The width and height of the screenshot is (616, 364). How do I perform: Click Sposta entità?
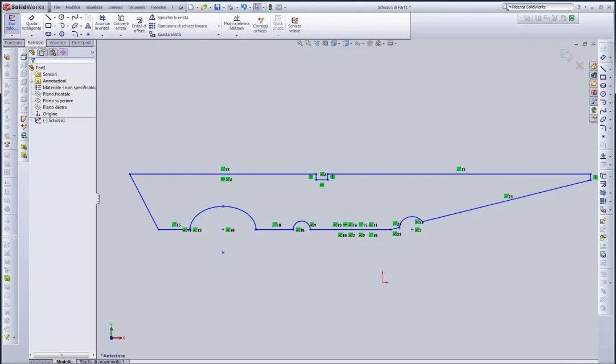point(165,35)
